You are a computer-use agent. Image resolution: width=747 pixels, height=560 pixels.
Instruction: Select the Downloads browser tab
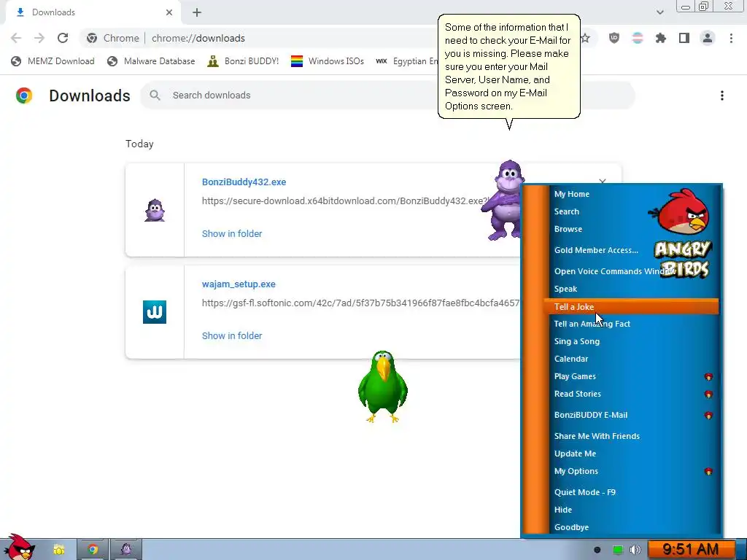point(93,12)
